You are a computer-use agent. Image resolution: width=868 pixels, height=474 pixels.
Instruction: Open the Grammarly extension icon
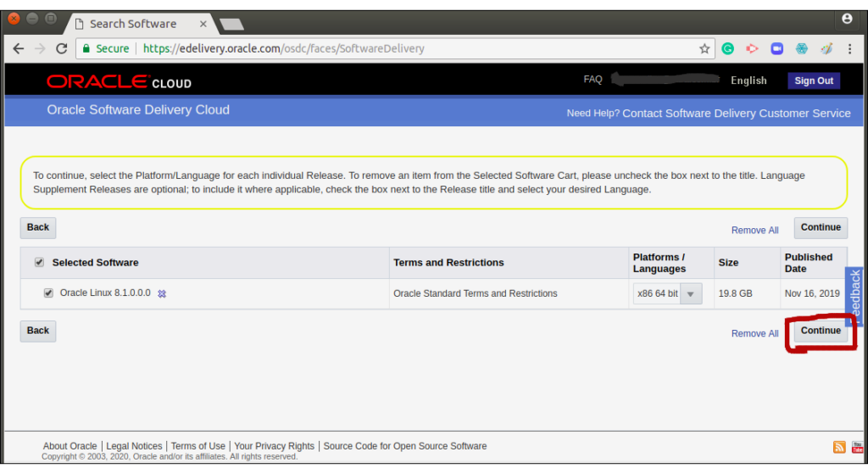728,48
